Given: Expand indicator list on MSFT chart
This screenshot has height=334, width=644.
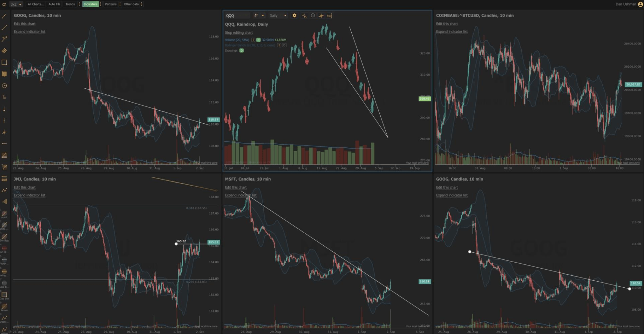Looking at the screenshot, I should (x=241, y=195).
